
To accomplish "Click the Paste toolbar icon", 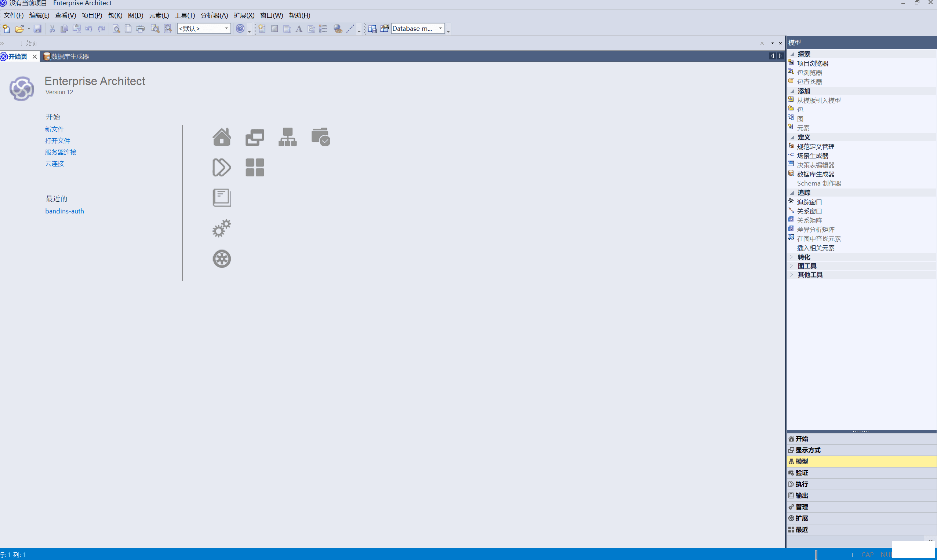I will tap(77, 29).
